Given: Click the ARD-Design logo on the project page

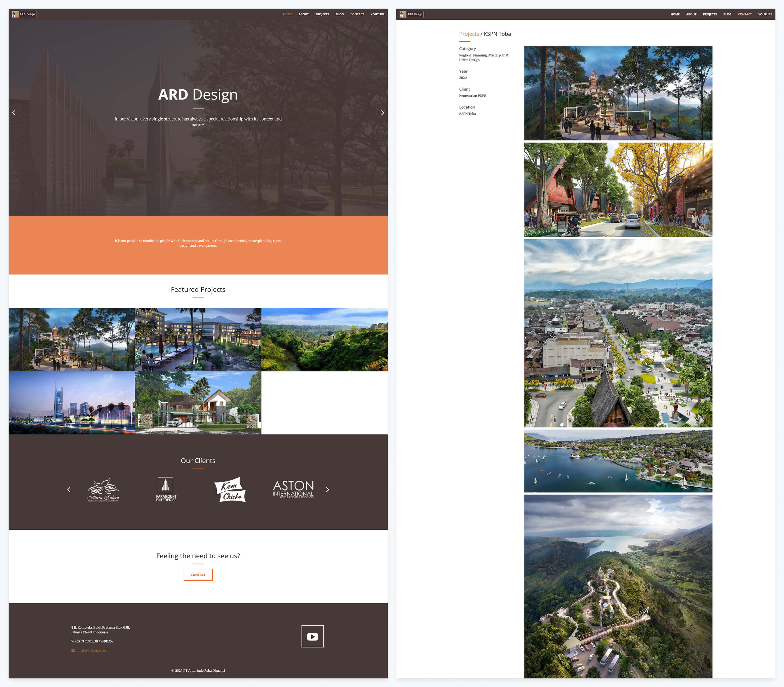Looking at the screenshot, I should click(x=412, y=14).
